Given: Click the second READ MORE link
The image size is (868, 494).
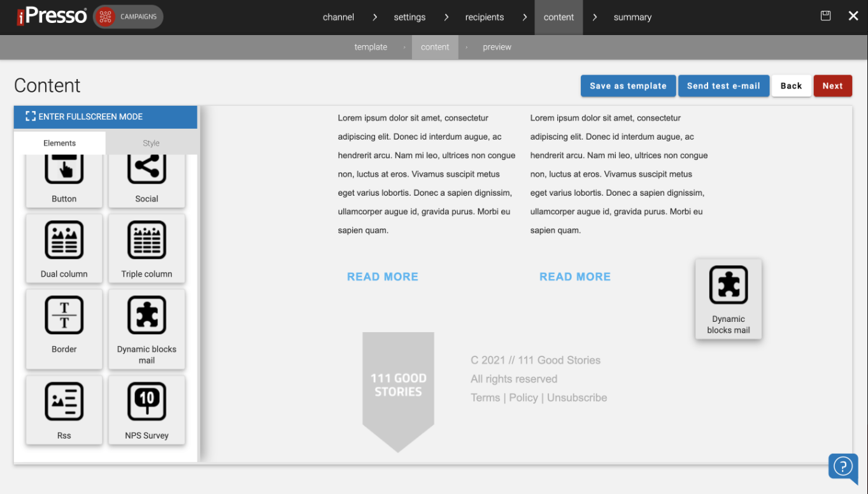Looking at the screenshot, I should click(x=575, y=277).
